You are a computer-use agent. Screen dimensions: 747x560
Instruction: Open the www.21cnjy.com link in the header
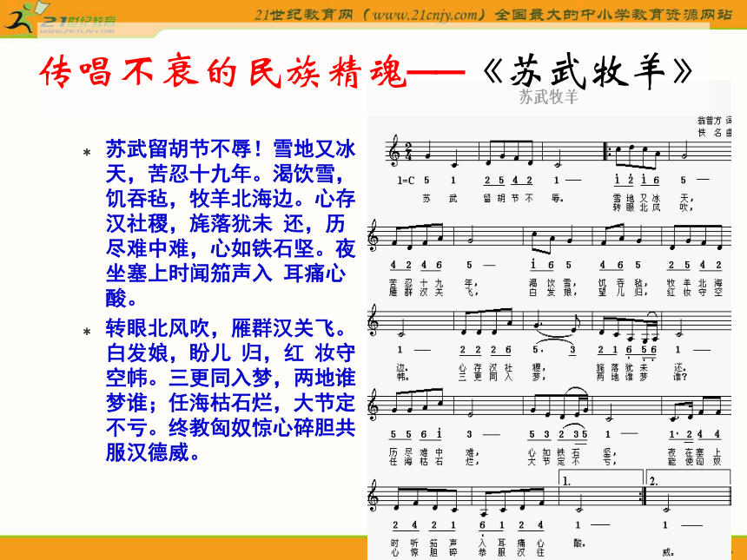pos(425,15)
